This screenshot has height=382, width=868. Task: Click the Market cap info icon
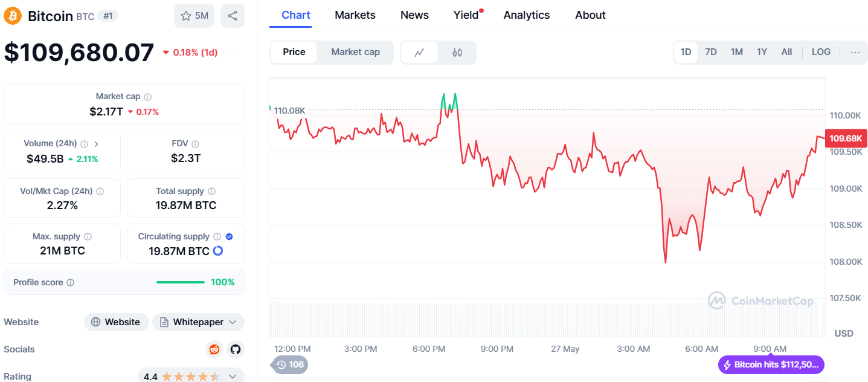click(x=148, y=97)
